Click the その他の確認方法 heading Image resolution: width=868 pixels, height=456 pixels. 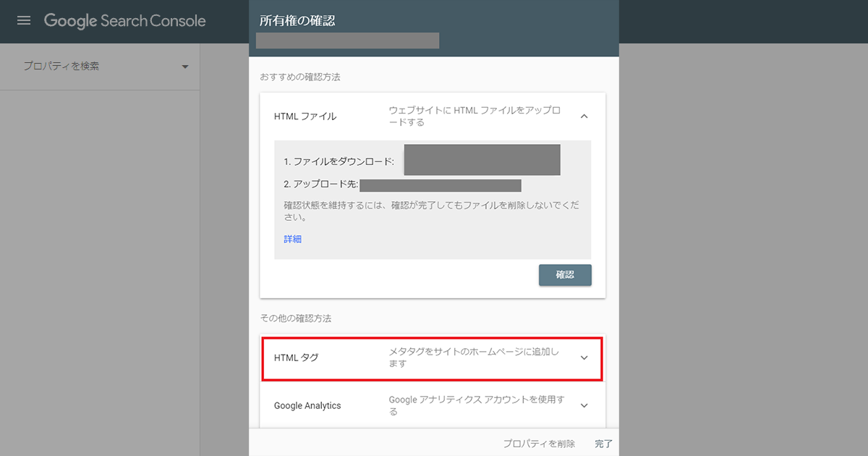[x=296, y=318]
